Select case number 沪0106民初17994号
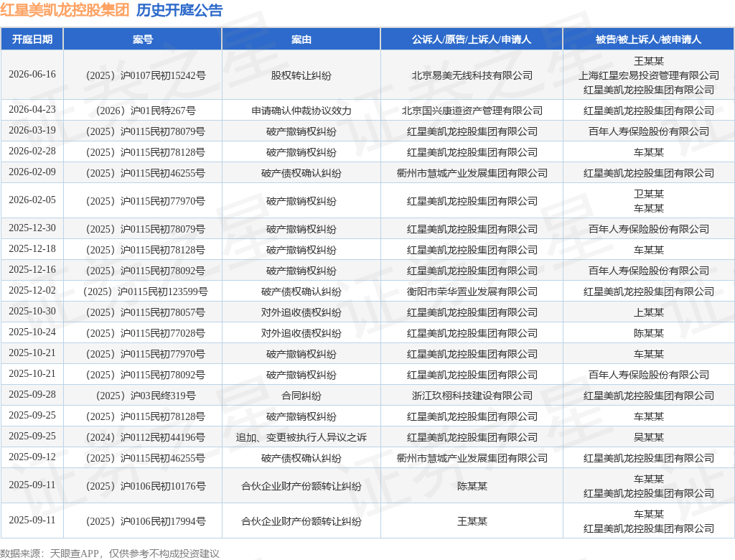 tap(146, 521)
